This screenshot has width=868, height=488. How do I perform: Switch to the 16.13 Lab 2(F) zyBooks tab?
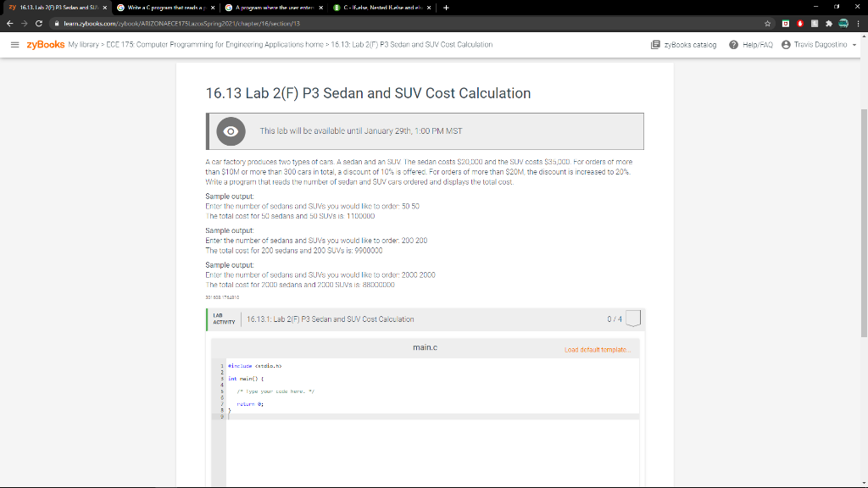57,8
